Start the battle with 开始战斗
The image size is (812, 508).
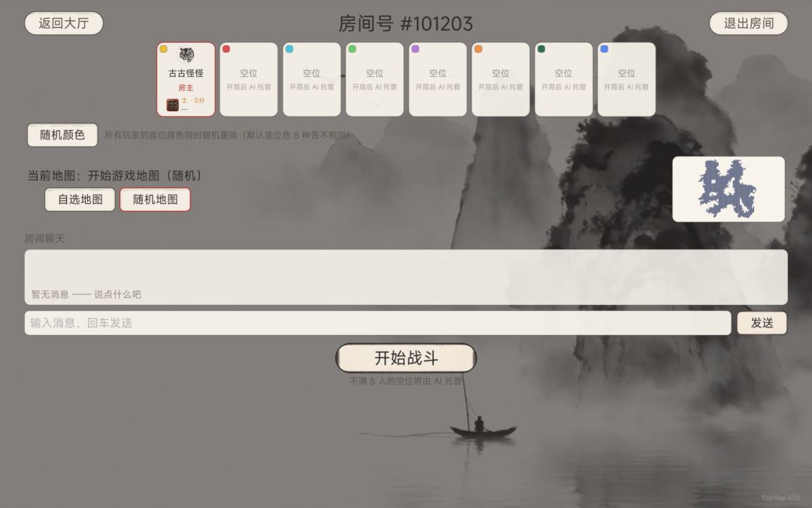tap(406, 357)
